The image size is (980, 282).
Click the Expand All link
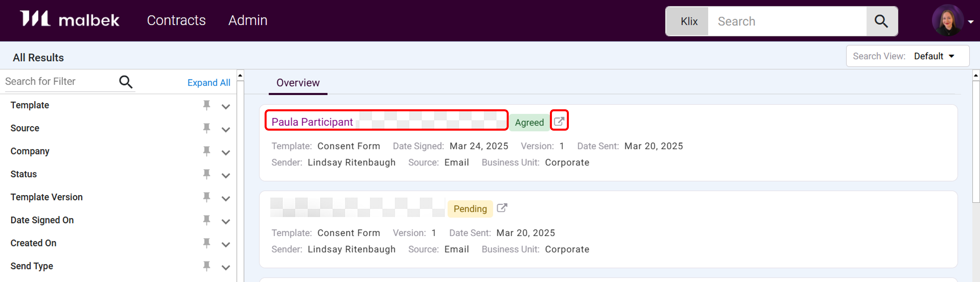[208, 83]
